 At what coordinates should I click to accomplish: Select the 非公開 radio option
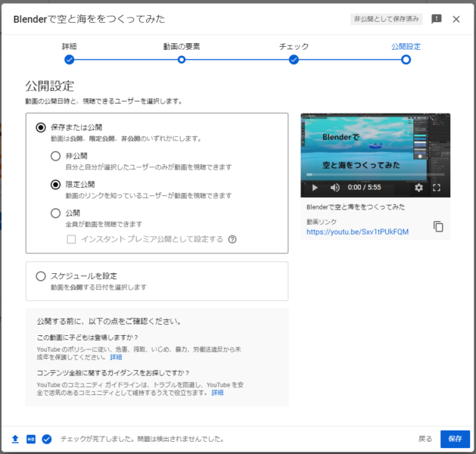(55, 156)
